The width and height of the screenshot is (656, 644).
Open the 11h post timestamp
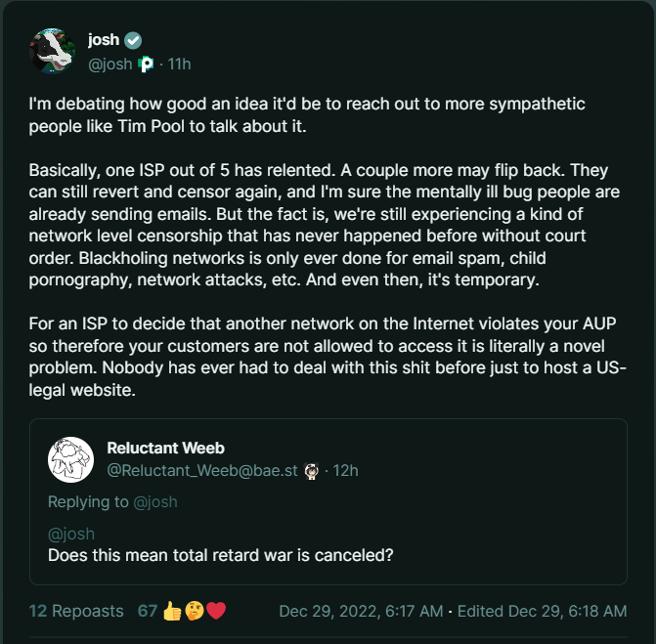point(179,64)
